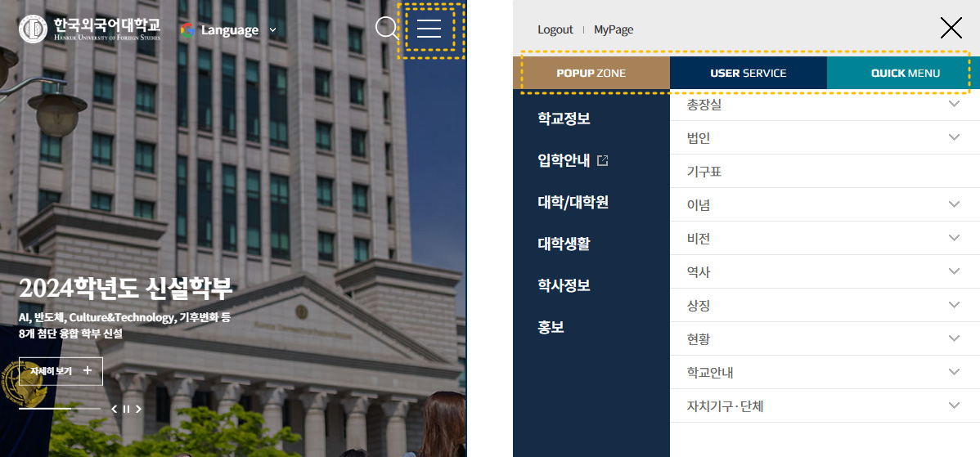Click external link icon beside 입학안내
This screenshot has height=457, width=980.
[x=603, y=160]
